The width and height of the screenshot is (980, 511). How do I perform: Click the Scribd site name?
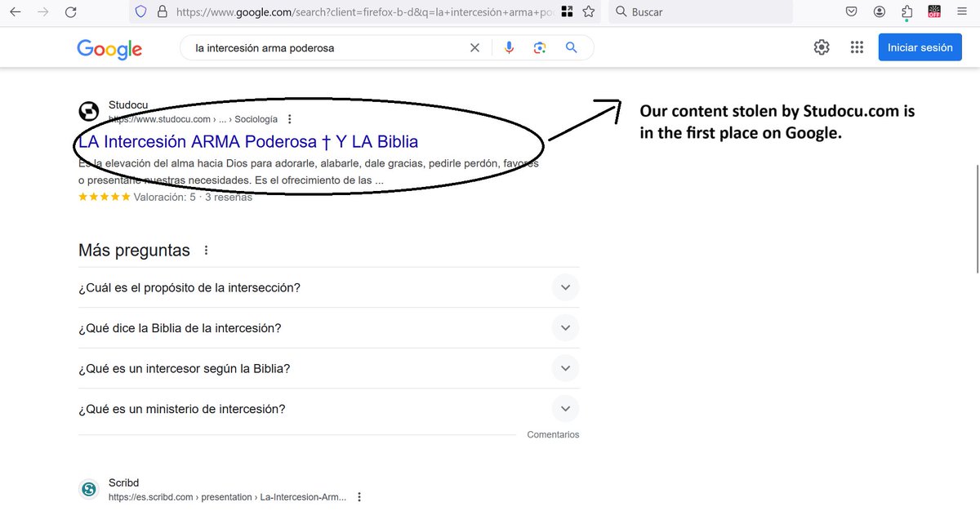pos(124,483)
